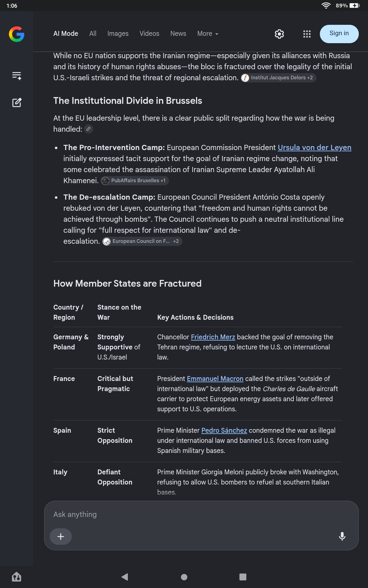Open the Google apps grid

click(307, 34)
